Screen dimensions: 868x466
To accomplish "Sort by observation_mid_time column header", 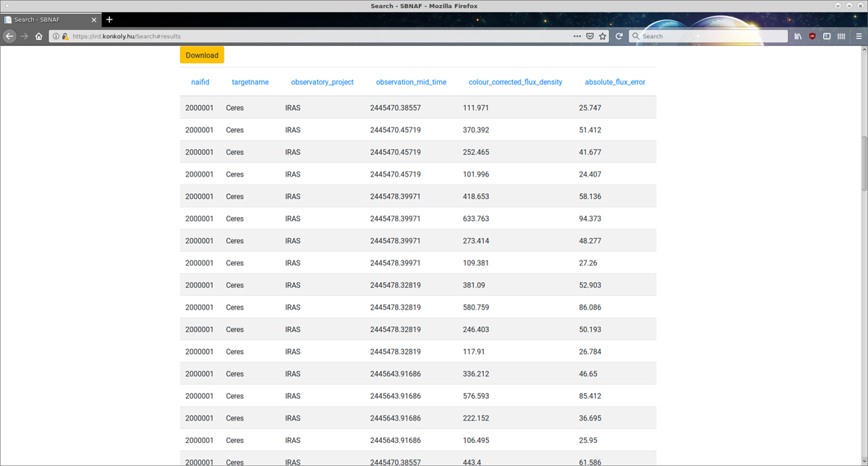I will (x=411, y=82).
